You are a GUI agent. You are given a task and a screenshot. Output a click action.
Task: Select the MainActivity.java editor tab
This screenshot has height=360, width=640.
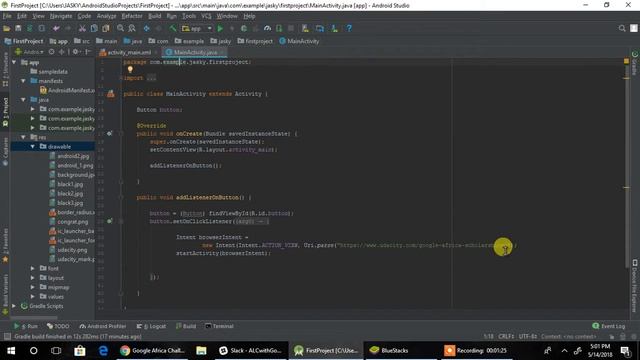194,52
